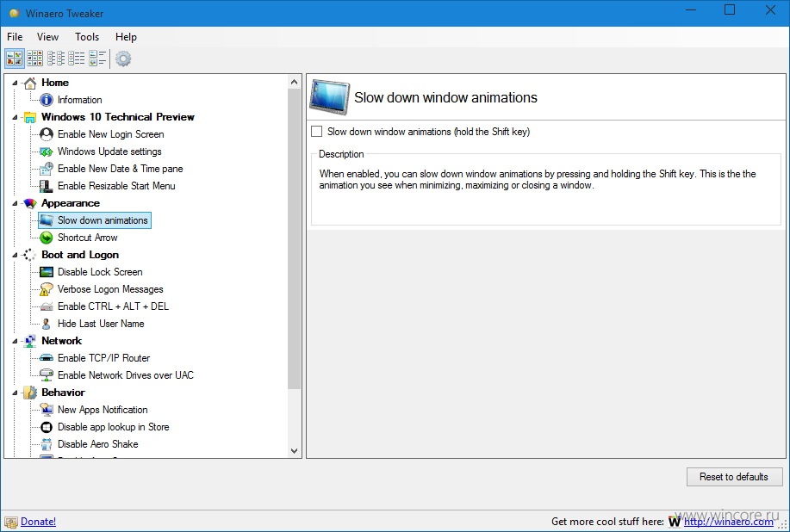
Task: Click the Disable app lookup in Store icon
Action: click(47, 427)
